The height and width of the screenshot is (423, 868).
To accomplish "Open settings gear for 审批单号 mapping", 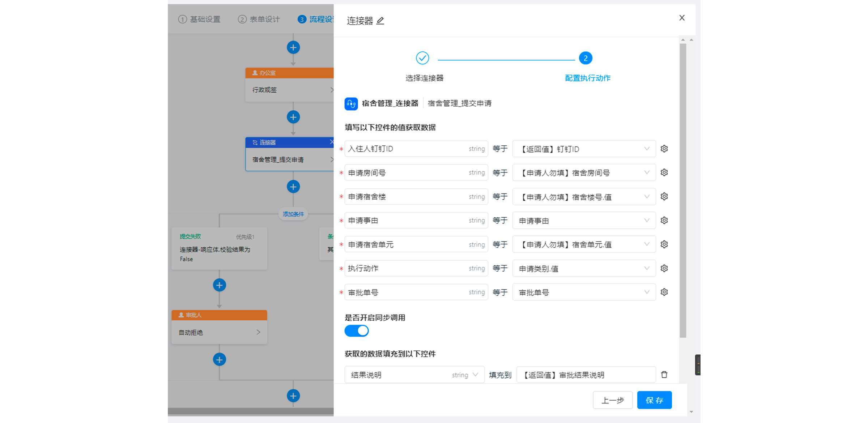I will pos(664,292).
